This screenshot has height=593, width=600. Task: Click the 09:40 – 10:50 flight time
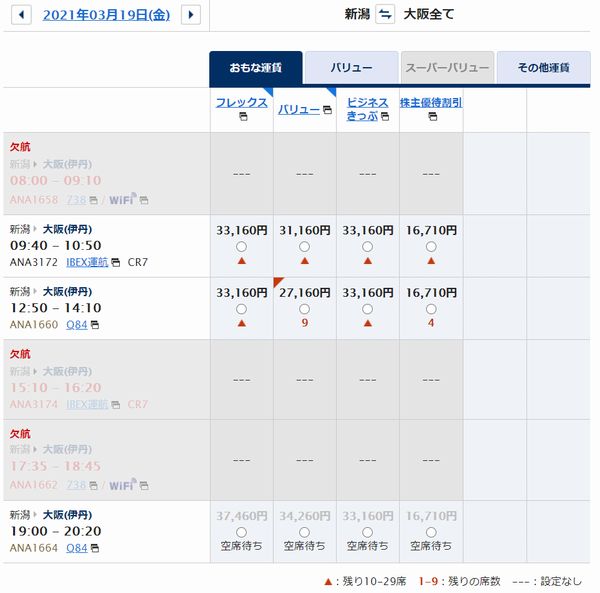[56, 246]
